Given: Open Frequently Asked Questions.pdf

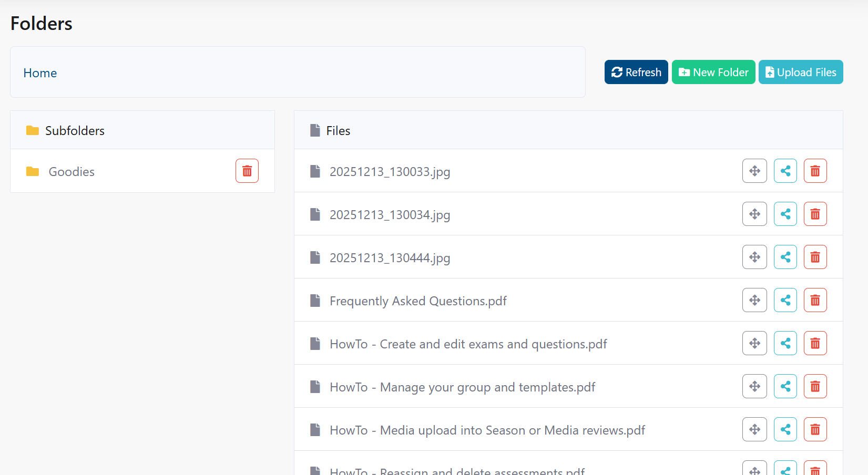Looking at the screenshot, I should [x=418, y=301].
